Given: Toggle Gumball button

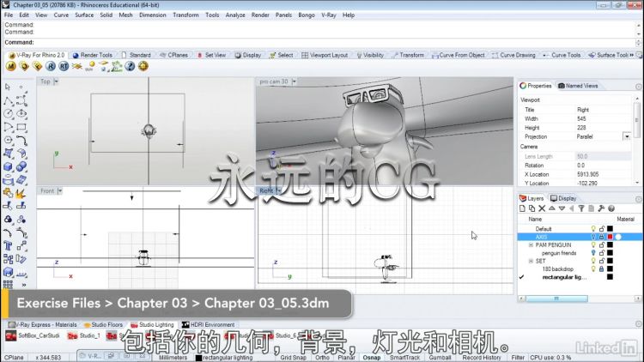Looking at the screenshot, I should (x=440, y=358).
